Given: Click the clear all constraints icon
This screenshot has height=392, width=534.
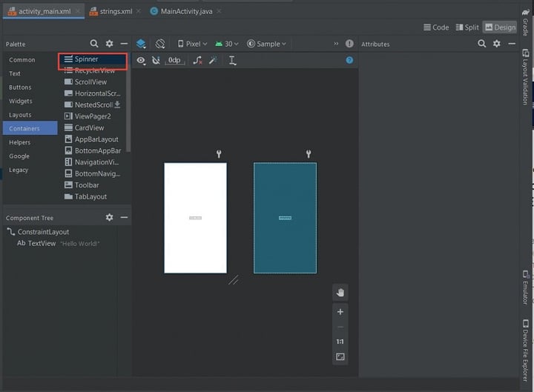Looking at the screenshot, I should [197, 60].
